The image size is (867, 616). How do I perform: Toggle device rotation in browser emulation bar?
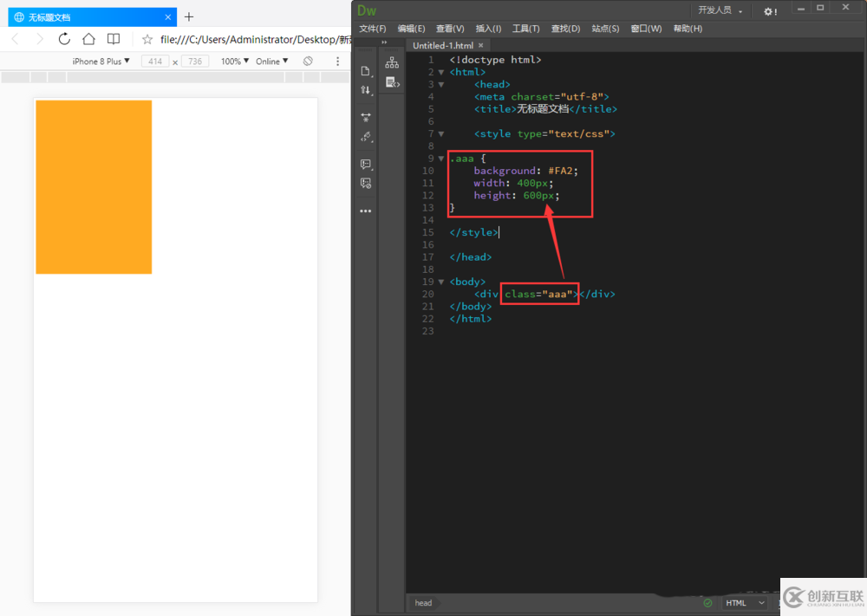tap(308, 62)
